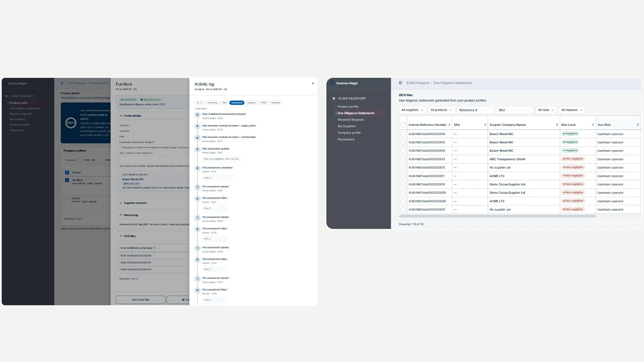Sort by Supplier Company Names column arrows
644x362 pixels.
[557, 125]
